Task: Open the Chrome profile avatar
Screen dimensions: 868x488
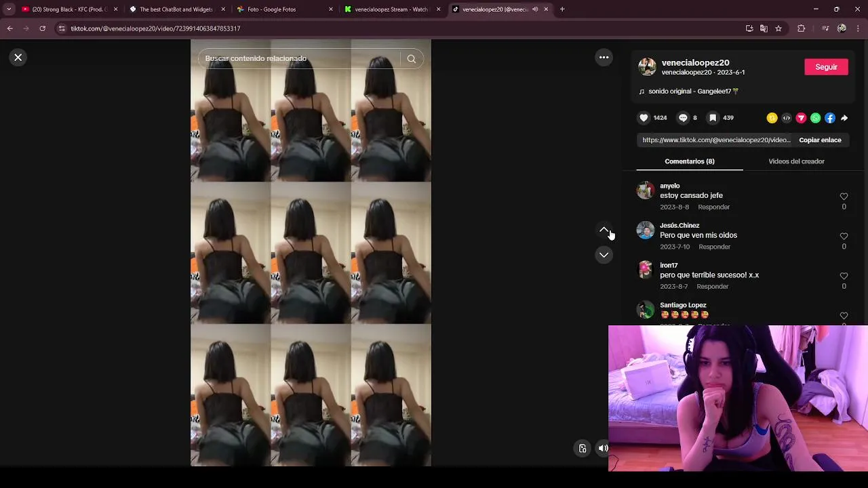Action: pyautogui.click(x=842, y=28)
